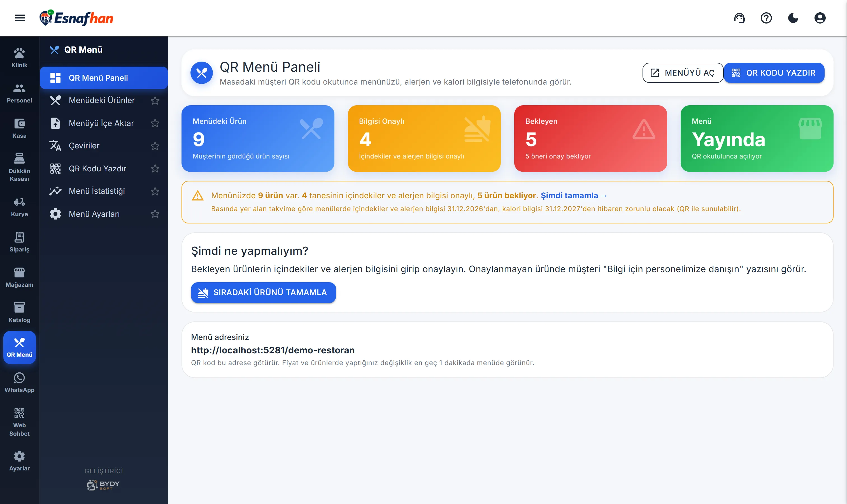Toggle favorite star for Çeviriler

155,146
